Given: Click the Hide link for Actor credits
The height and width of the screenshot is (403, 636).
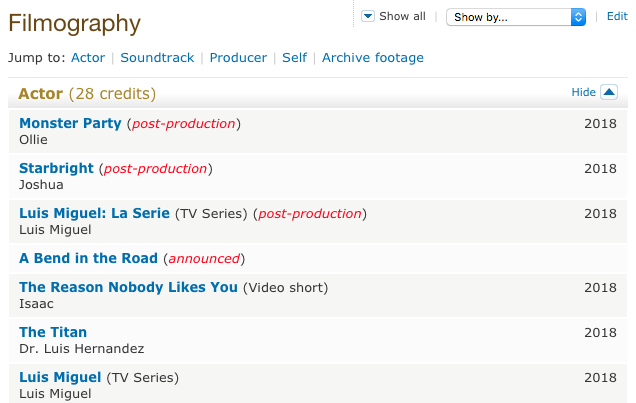Looking at the screenshot, I should coord(583,92).
